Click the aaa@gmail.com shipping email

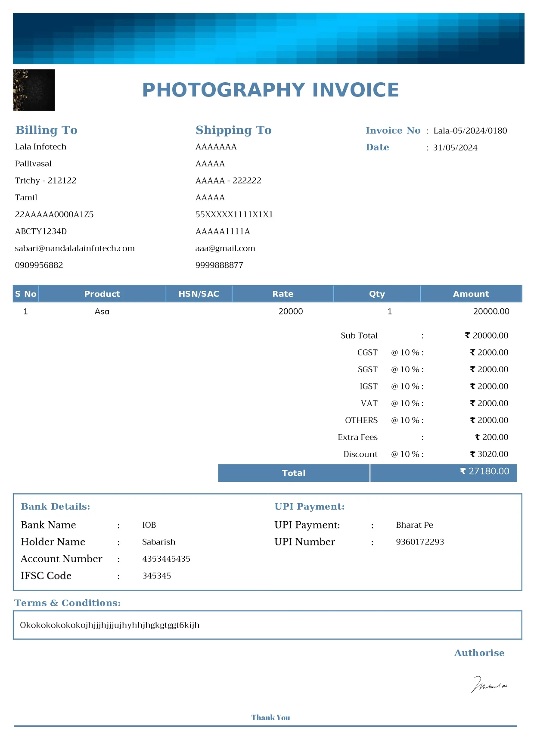pyautogui.click(x=225, y=248)
